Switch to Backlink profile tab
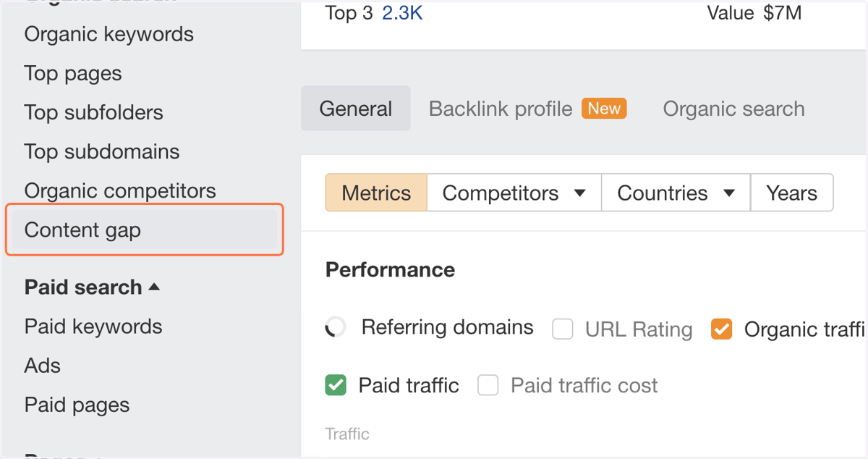This screenshot has height=459, width=868. (x=501, y=109)
